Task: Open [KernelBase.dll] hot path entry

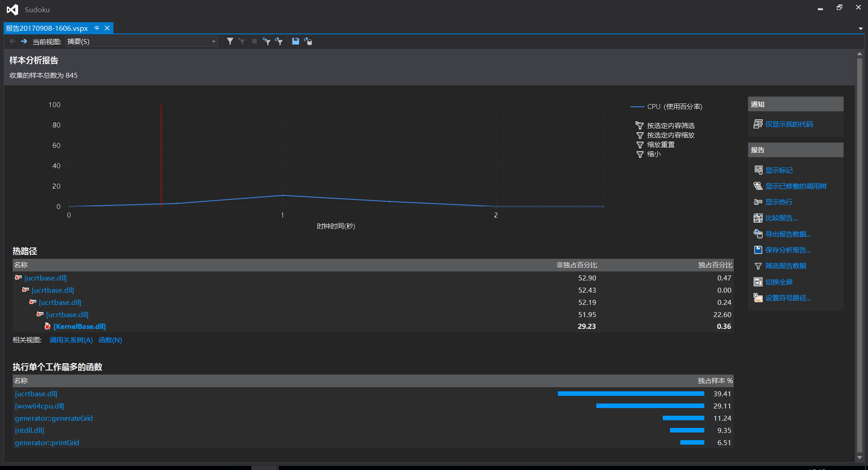Action: tap(80, 326)
